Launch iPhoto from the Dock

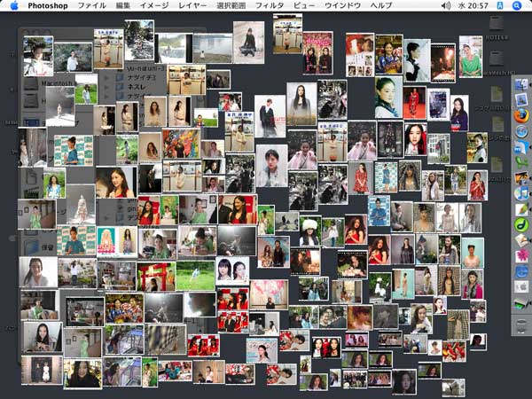[x=521, y=178]
